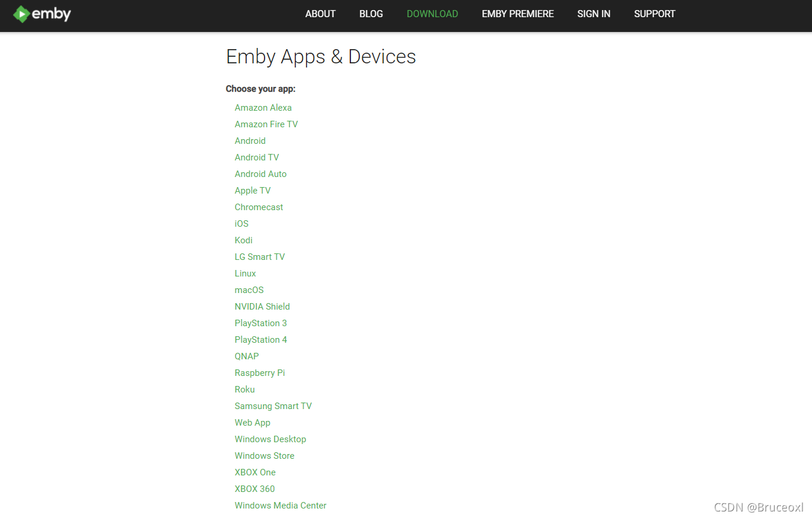812x518 pixels.
Task: Select the PlayStation 3 link
Action: [261, 323]
